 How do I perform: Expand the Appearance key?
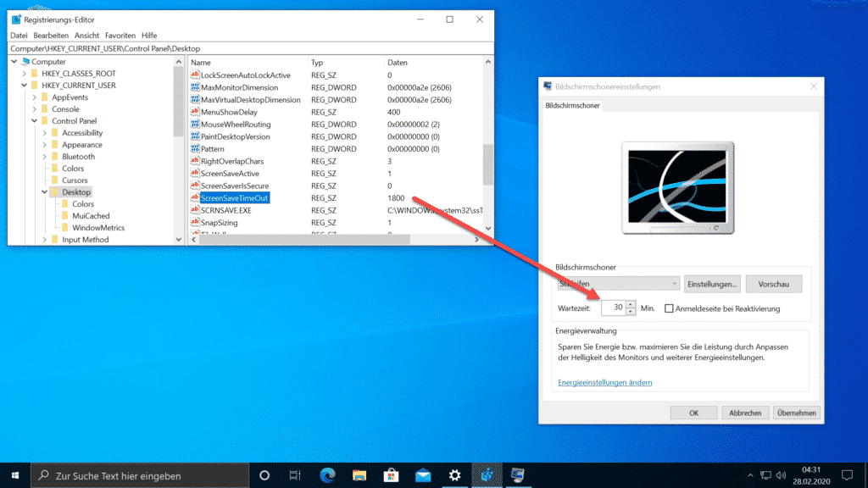click(45, 144)
